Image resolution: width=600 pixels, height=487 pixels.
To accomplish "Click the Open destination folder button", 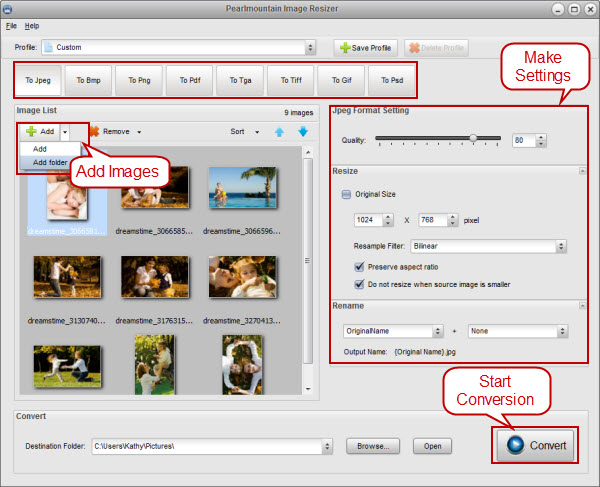I will [x=432, y=446].
